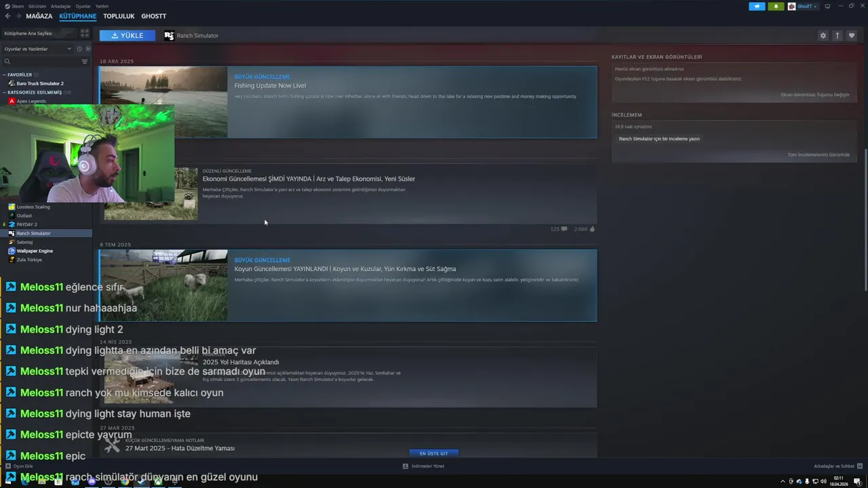Screen dimensions: 868x488
Task: Click the GhostT profile avatar
Action: pyautogui.click(x=791, y=6)
